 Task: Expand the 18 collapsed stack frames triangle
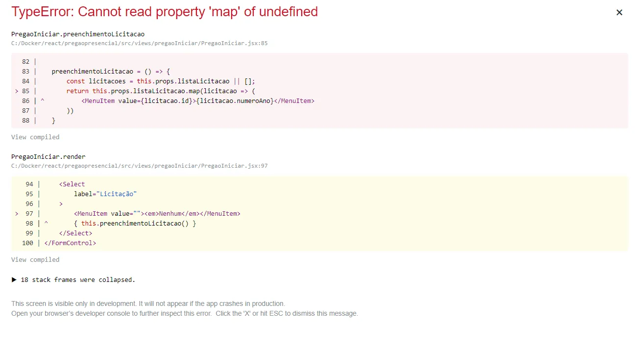pos(14,280)
